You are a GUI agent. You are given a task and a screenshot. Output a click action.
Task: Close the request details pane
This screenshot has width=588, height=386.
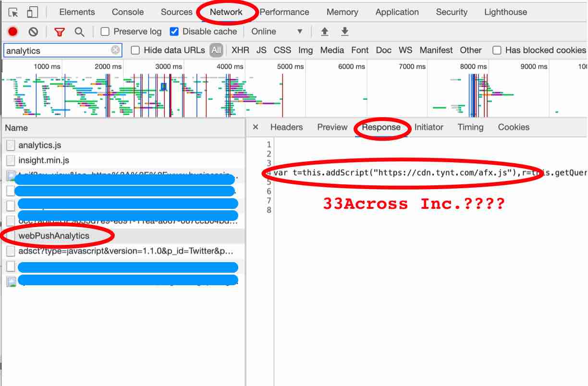[256, 127]
